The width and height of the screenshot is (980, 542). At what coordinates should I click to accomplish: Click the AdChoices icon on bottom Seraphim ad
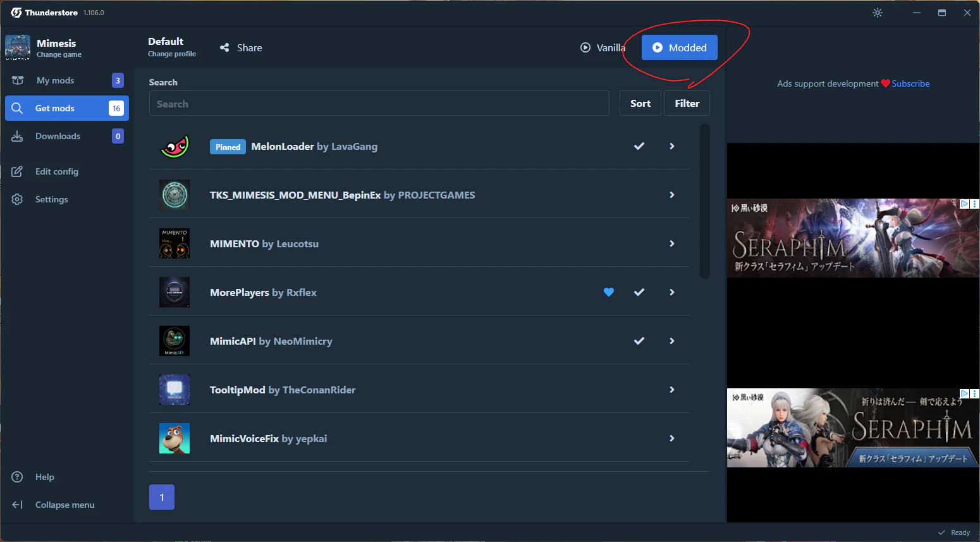tap(965, 393)
